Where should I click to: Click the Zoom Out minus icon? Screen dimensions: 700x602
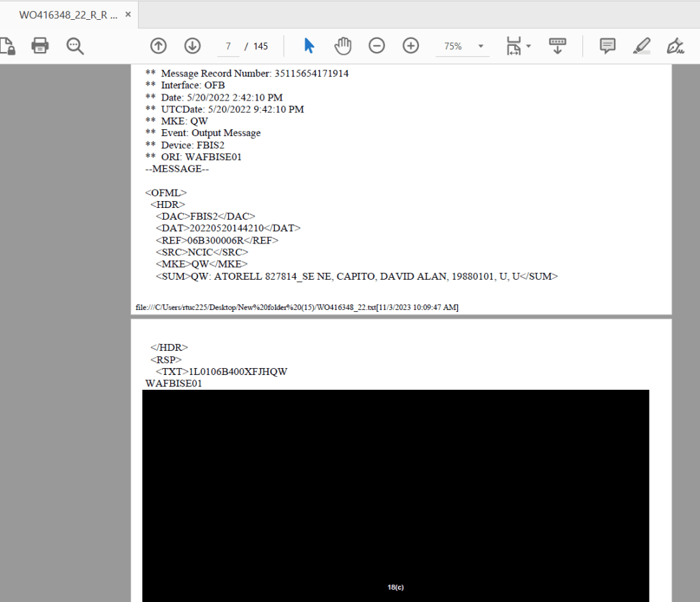(x=377, y=46)
